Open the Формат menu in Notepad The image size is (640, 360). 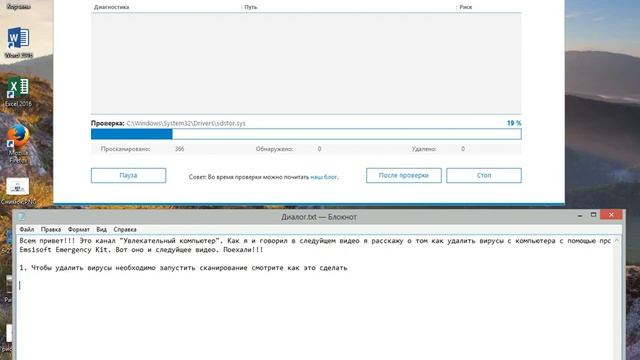(x=78, y=229)
